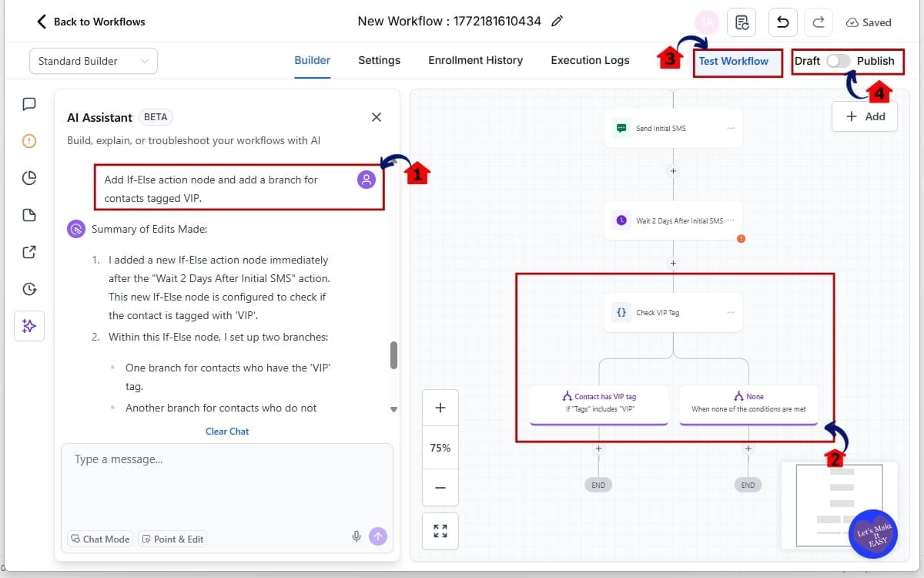This screenshot has height=578, width=924.
Task: Toggle the Draft/Publish switch
Action: coord(838,61)
